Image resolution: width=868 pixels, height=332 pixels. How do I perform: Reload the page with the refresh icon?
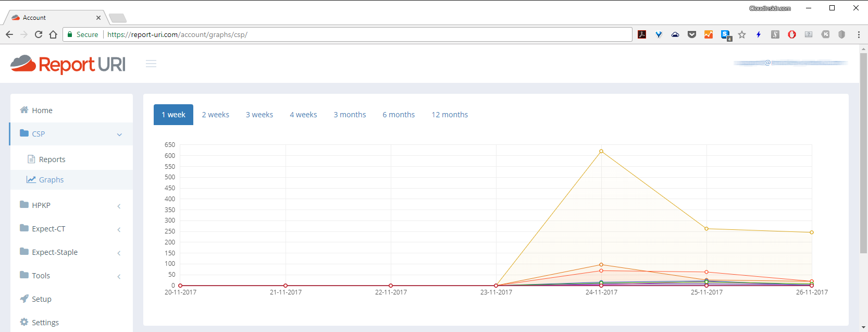point(39,34)
